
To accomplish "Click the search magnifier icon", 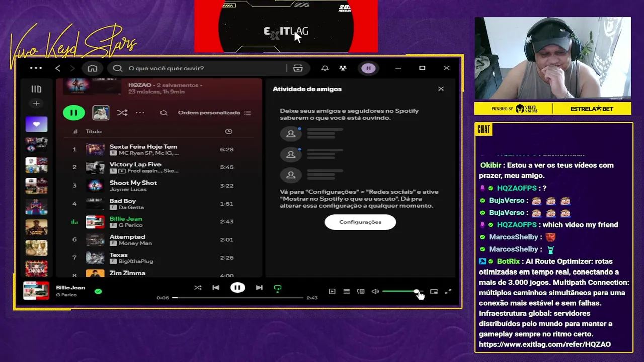I will (x=118, y=68).
